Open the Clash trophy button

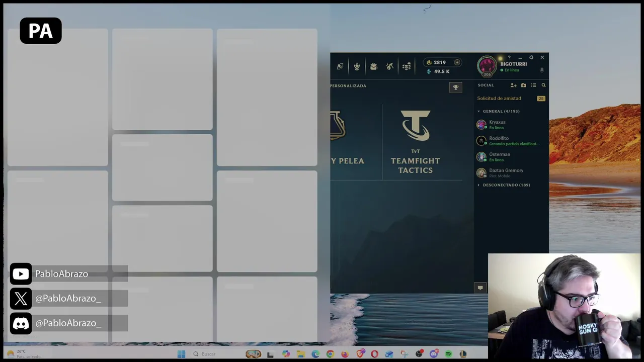(455, 87)
